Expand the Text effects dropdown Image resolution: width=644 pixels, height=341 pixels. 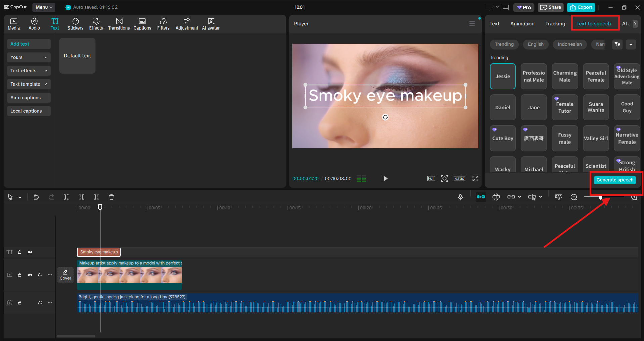tap(29, 71)
